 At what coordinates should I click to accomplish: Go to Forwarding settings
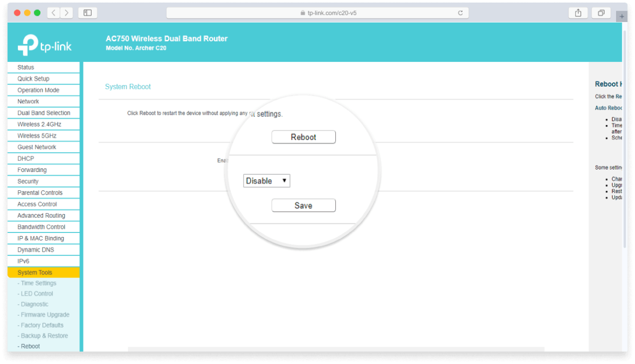(44, 170)
